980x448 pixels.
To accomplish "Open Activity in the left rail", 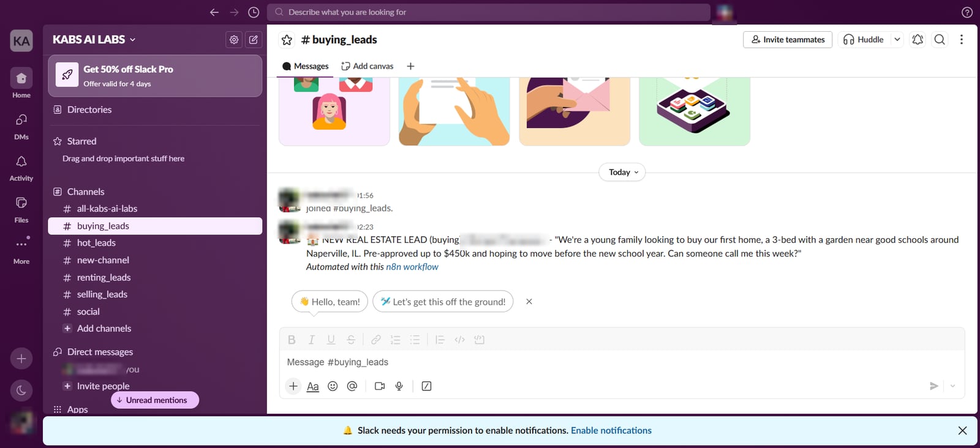I will pyautogui.click(x=21, y=168).
